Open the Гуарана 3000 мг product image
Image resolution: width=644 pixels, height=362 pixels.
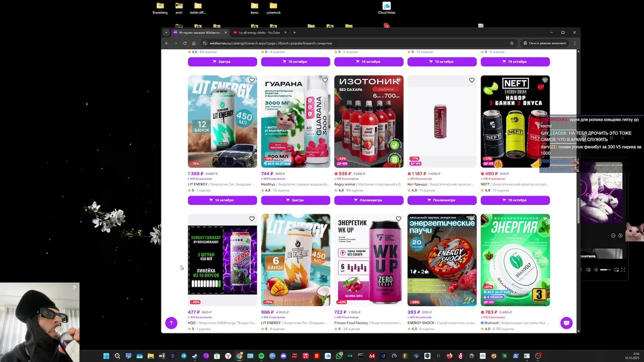pos(295,121)
